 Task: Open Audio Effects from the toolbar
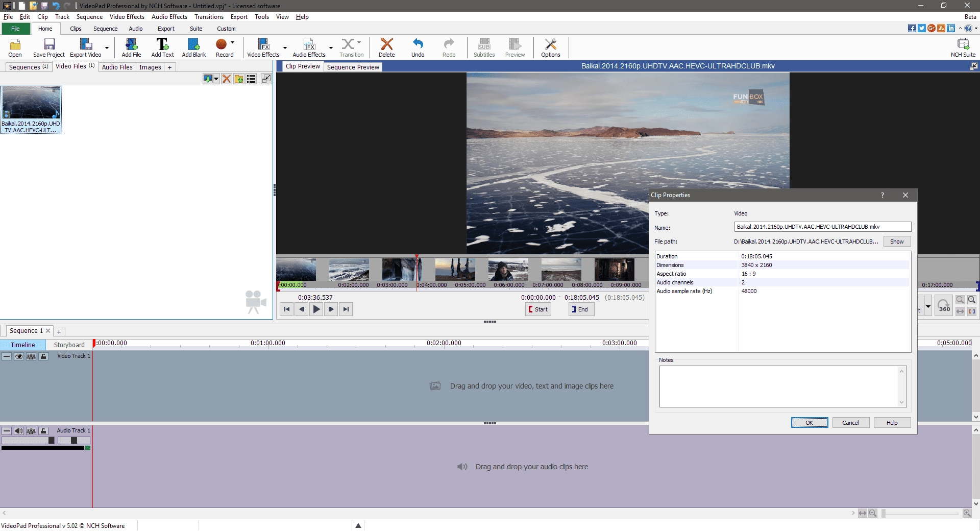(x=309, y=47)
